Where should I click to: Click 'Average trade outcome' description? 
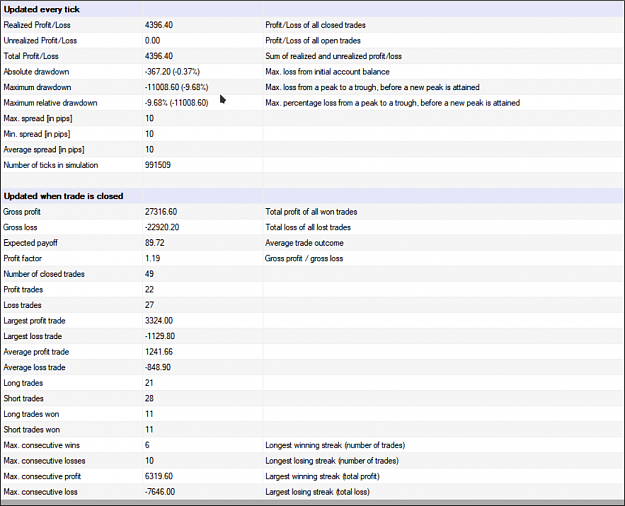(304, 243)
